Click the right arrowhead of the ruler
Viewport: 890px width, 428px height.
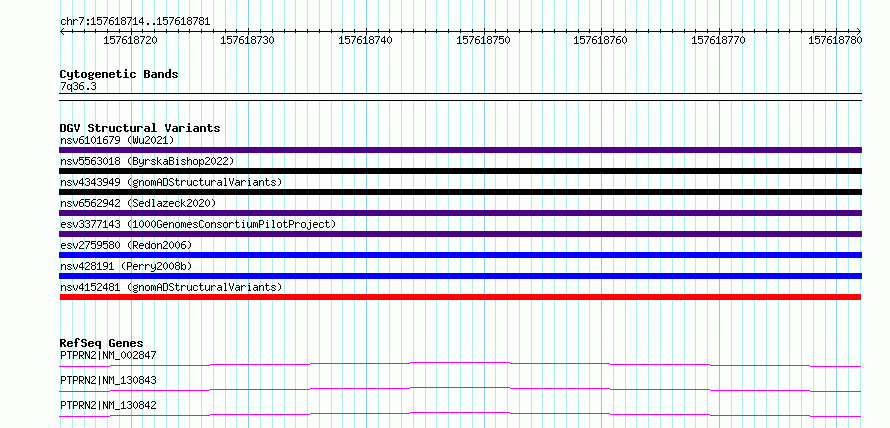click(x=859, y=31)
